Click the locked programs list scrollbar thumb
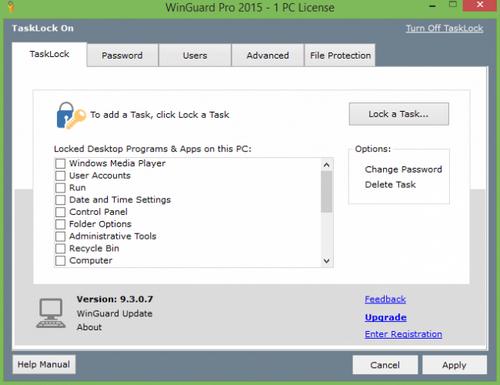Viewport: 500px width, 385px height. coord(327,192)
